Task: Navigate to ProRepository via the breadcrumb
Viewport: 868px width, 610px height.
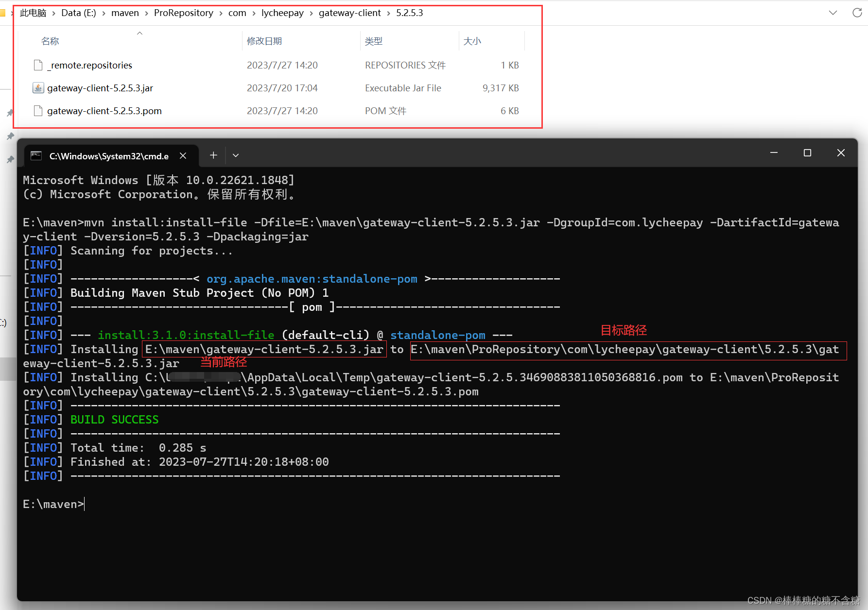Action: pyautogui.click(x=183, y=13)
